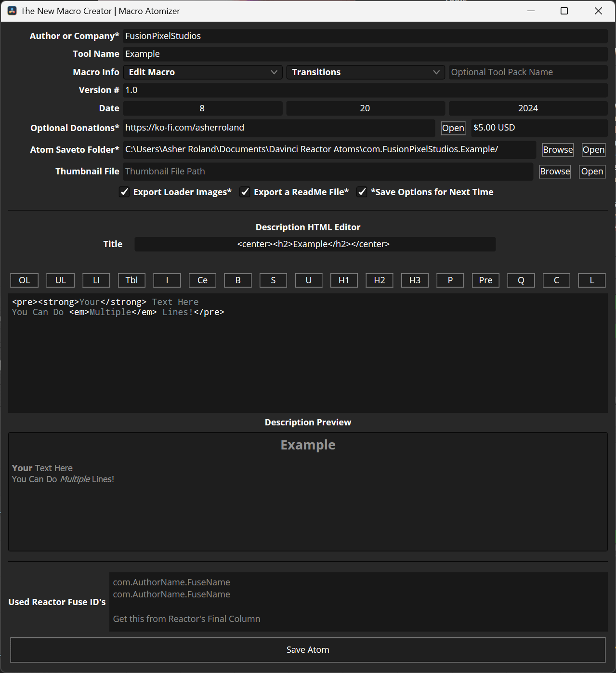Apply bold with the B button
Viewport: 616px width, 673px height.
(x=238, y=280)
